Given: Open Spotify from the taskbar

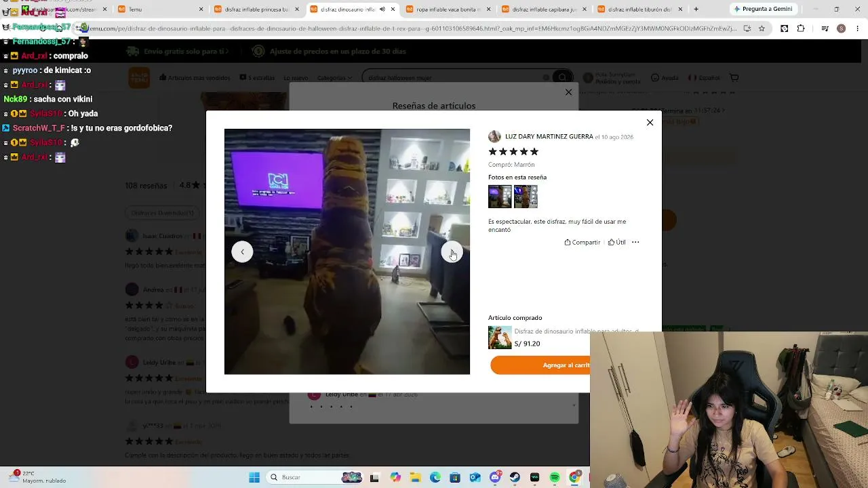Looking at the screenshot, I should tap(555, 477).
